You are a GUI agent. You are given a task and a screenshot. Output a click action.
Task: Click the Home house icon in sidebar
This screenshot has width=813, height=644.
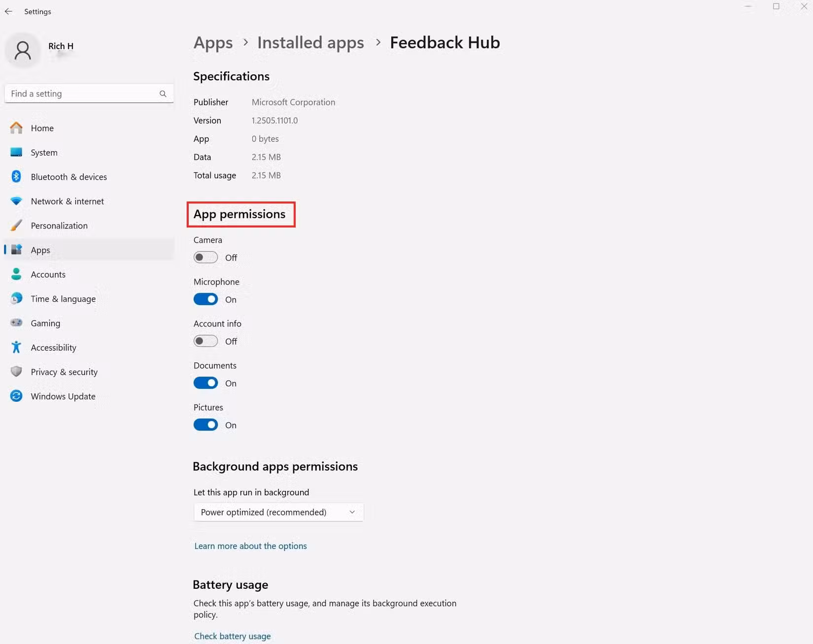(16, 128)
